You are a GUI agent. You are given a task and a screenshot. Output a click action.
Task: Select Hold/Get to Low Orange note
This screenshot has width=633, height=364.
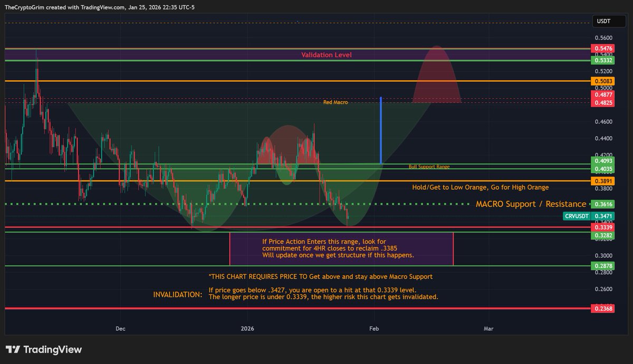480,187
